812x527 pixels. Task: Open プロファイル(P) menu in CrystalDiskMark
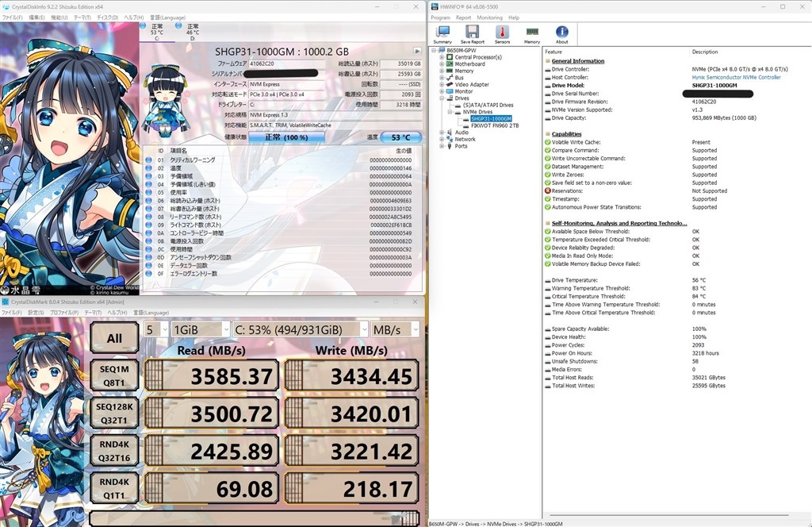[x=64, y=313]
